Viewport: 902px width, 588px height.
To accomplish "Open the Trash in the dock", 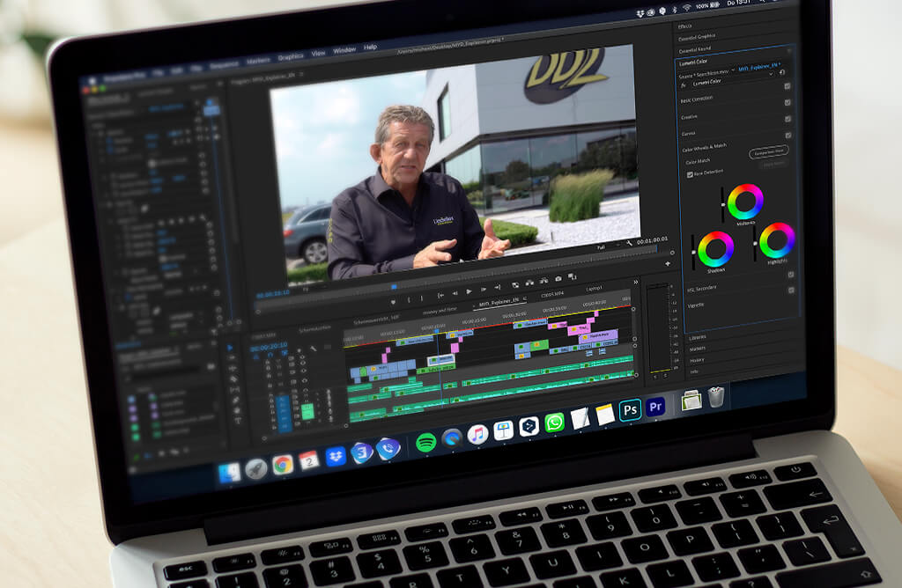I will pos(715,397).
